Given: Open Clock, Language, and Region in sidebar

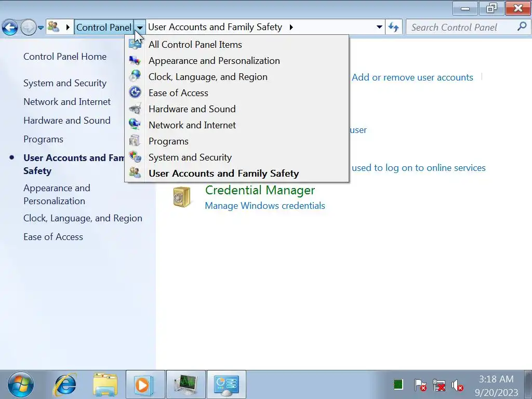Looking at the screenshot, I should [x=83, y=218].
